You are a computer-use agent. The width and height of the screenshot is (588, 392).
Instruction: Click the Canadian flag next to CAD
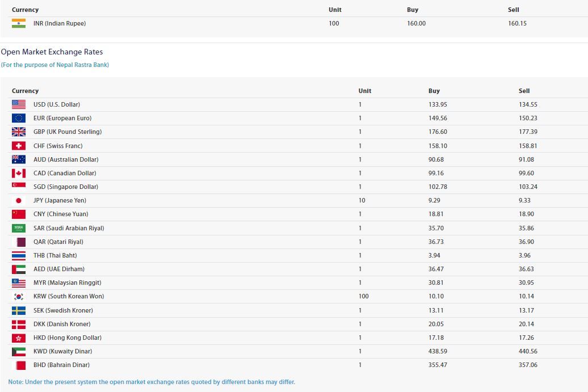point(18,173)
